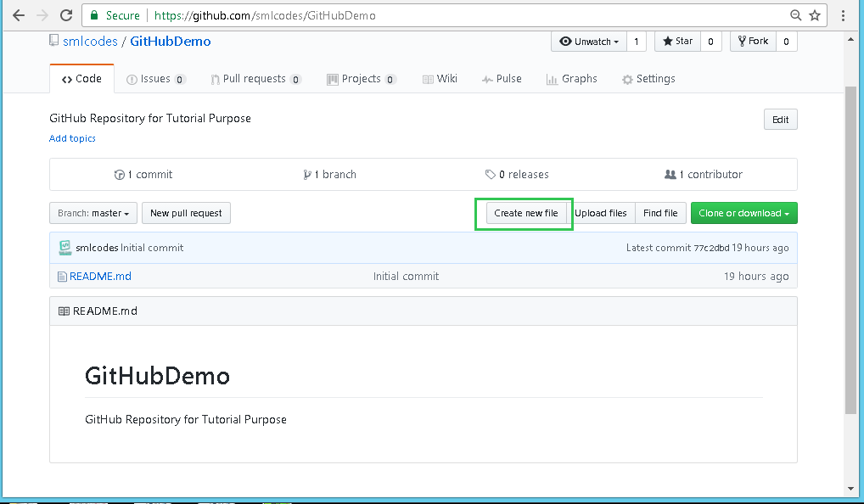Open the Pull requests tab
This screenshot has height=504, width=864.
click(255, 79)
